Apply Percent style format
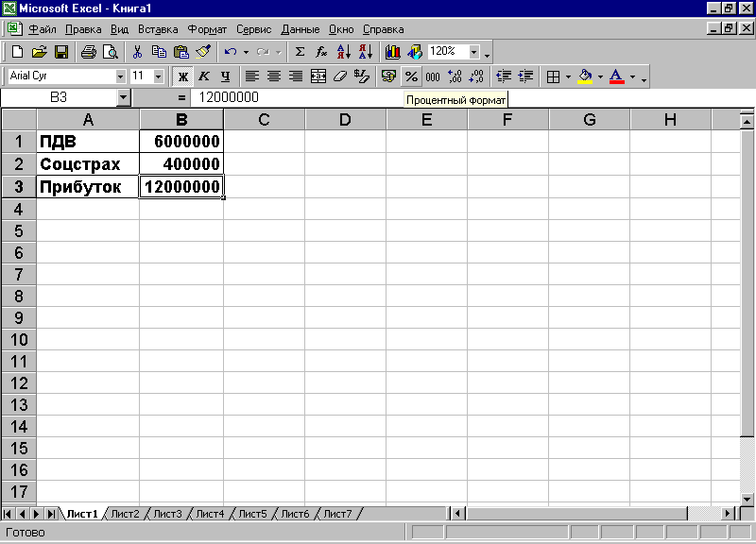This screenshot has height=544, width=756. [x=411, y=76]
